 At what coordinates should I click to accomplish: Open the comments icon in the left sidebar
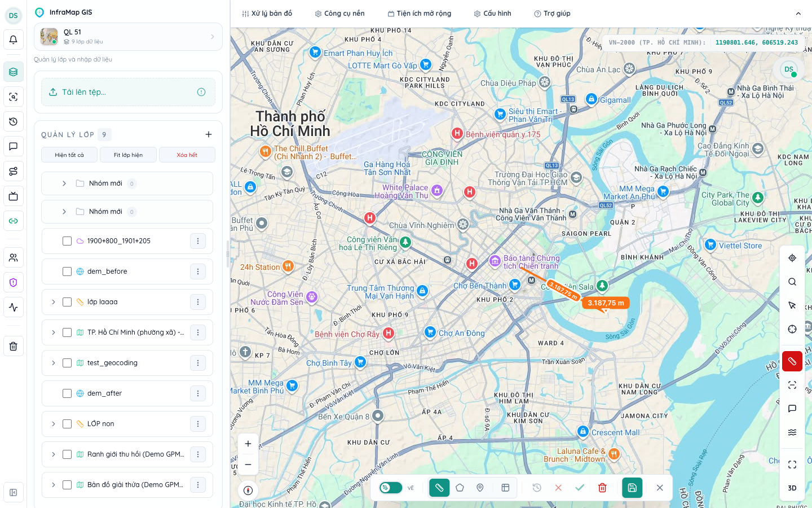pos(14,147)
